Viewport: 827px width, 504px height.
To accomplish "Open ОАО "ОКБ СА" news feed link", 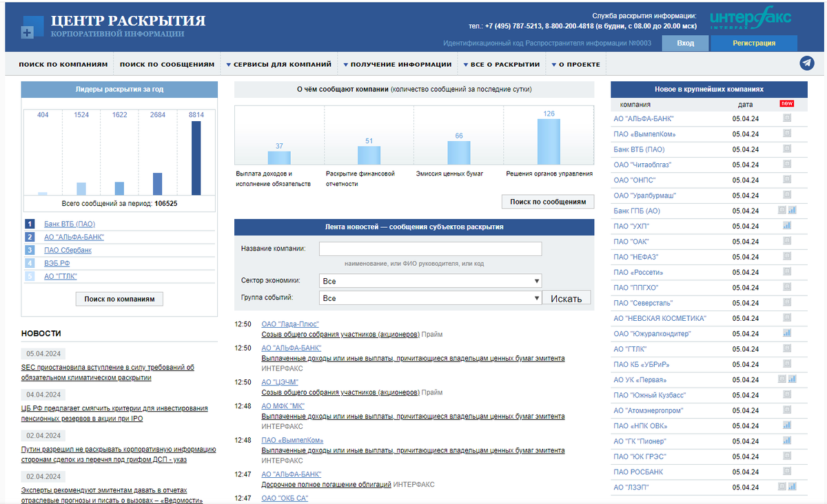I will [285, 498].
